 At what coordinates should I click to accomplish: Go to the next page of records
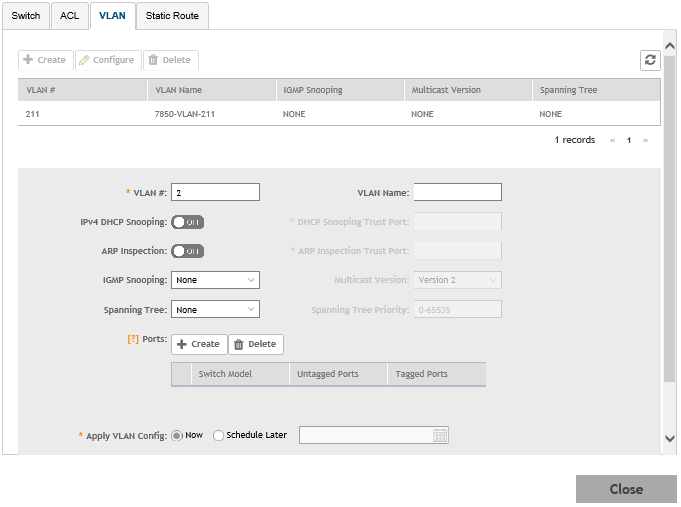(x=645, y=141)
